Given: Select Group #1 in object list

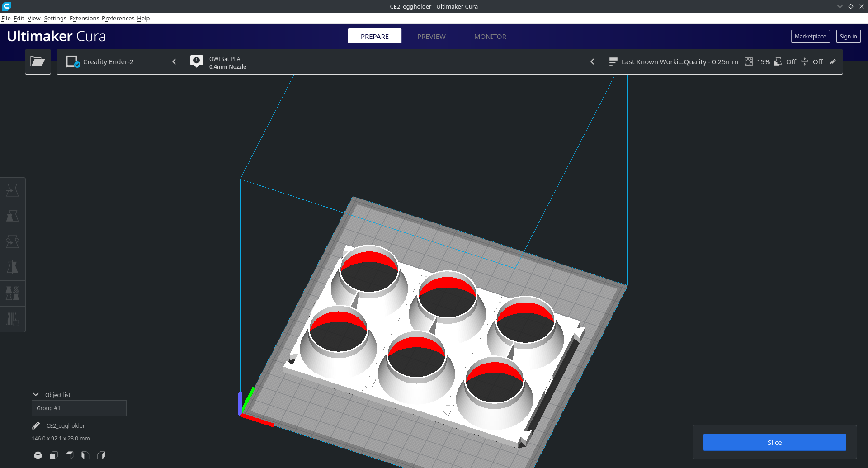Looking at the screenshot, I should 79,408.
